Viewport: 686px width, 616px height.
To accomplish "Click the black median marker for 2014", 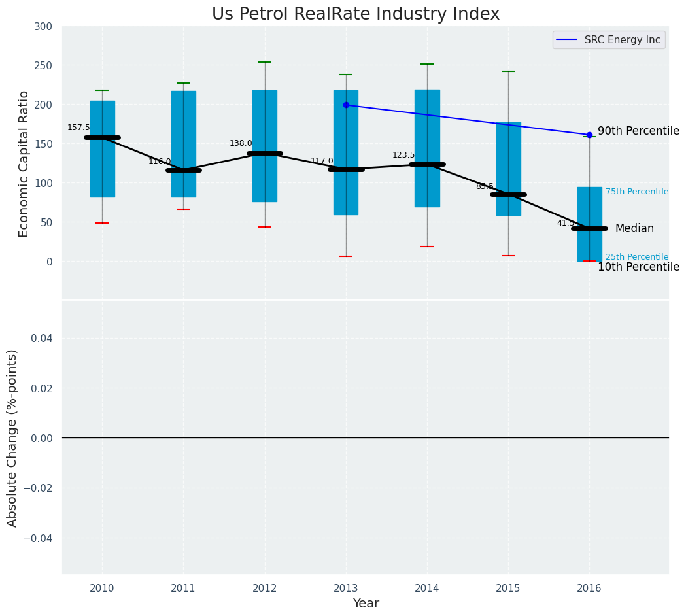I will coord(427,164).
